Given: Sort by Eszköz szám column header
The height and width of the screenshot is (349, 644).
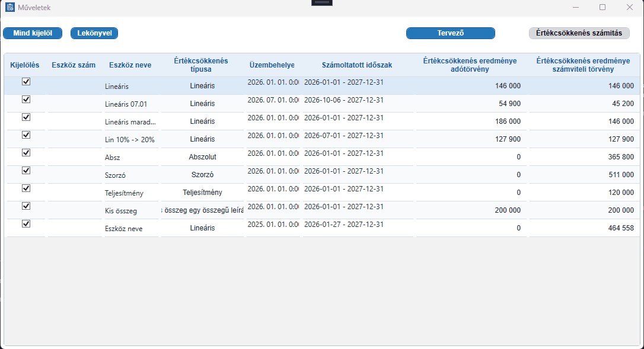Looking at the screenshot, I should 74,65.
